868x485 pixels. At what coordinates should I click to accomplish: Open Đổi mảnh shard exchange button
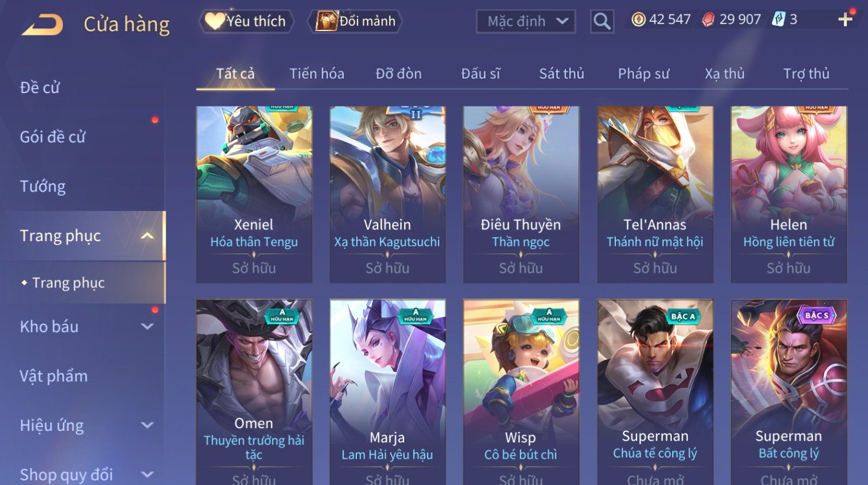pos(355,21)
